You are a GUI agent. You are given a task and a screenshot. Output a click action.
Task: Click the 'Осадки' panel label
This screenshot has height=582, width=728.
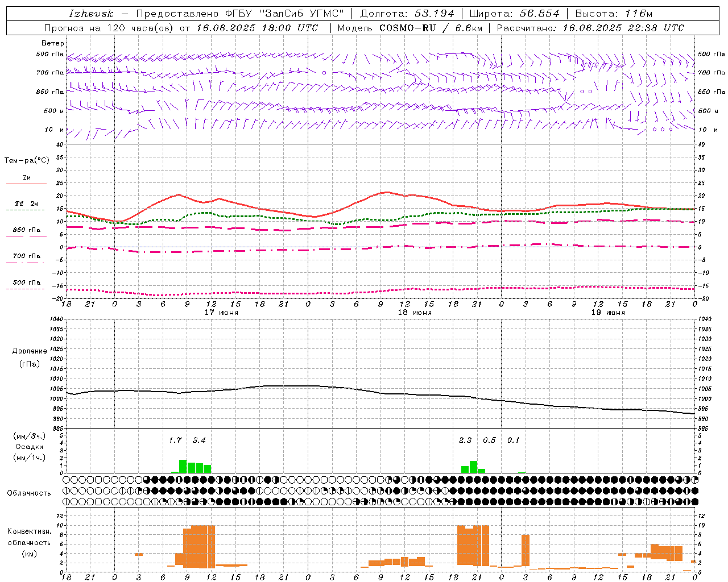(29, 447)
